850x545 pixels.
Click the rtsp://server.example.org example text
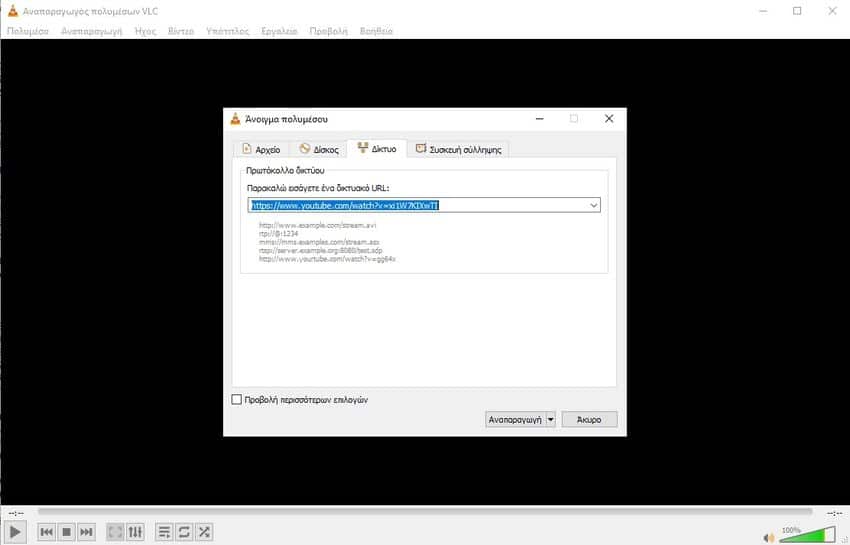coord(320,251)
